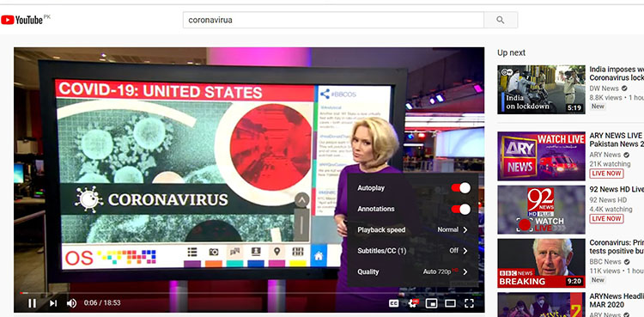
Task: Mute the video volume speaker icon
Action: pos(71,303)
